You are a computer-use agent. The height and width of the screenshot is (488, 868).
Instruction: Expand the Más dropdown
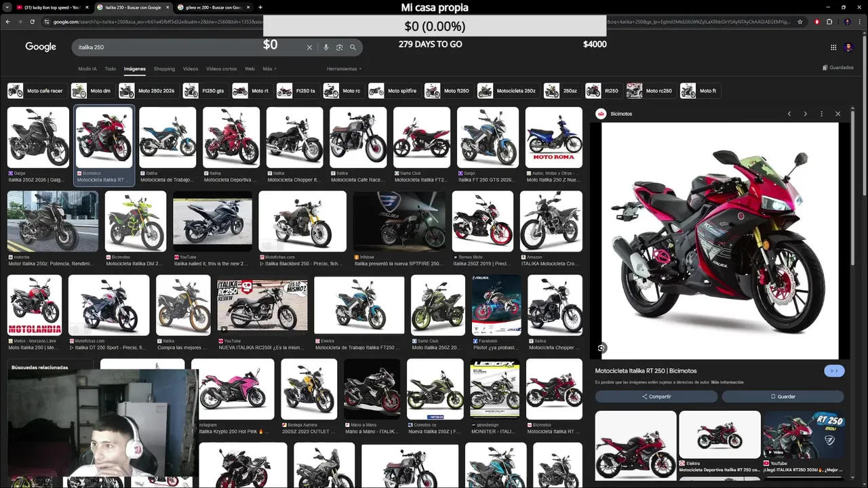pyautogui.click(x=269, y=68)
